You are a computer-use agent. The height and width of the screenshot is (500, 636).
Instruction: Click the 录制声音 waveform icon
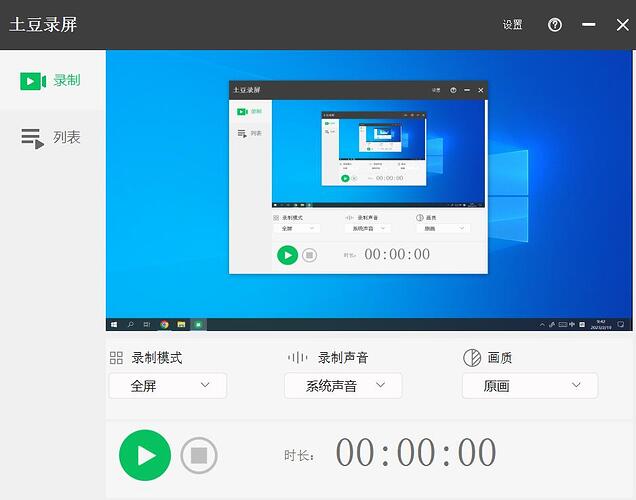(x=297, y=358)
